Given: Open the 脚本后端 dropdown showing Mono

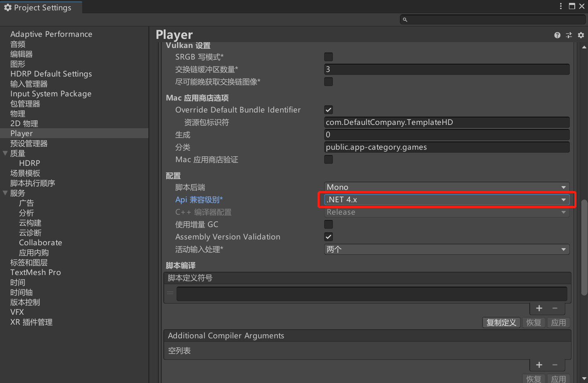Looking at the screenshot, I should tap(447, 187).
